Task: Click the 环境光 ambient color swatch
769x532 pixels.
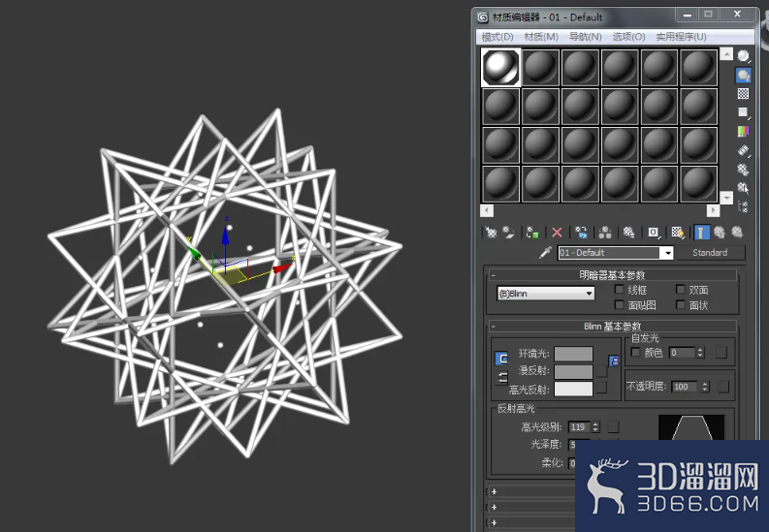Action: coord(573,354)
